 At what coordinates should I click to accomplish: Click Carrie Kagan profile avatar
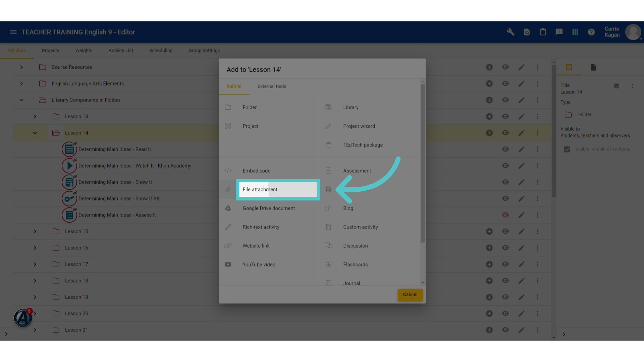pyautogui.click(x=633, y=32)
